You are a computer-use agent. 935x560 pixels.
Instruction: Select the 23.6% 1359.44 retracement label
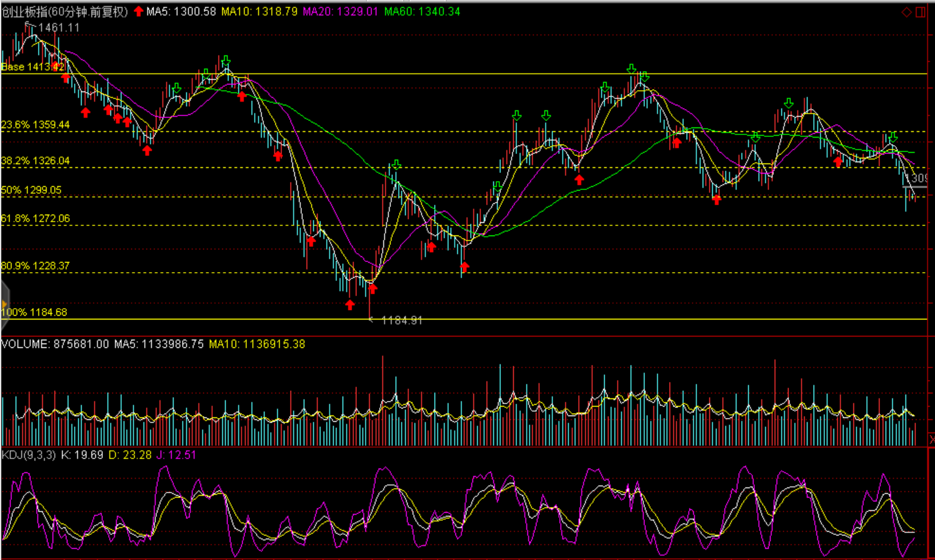[x=35, y=125]
